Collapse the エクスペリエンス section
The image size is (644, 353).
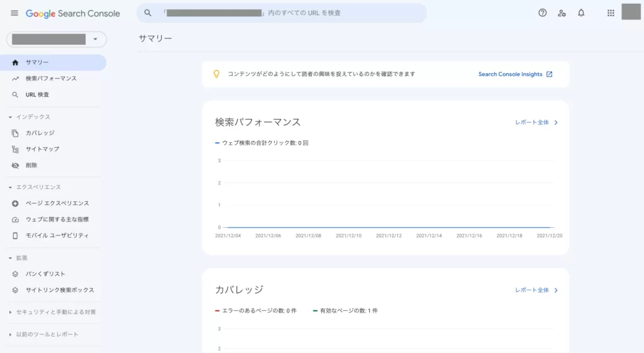tap(35, 188)
